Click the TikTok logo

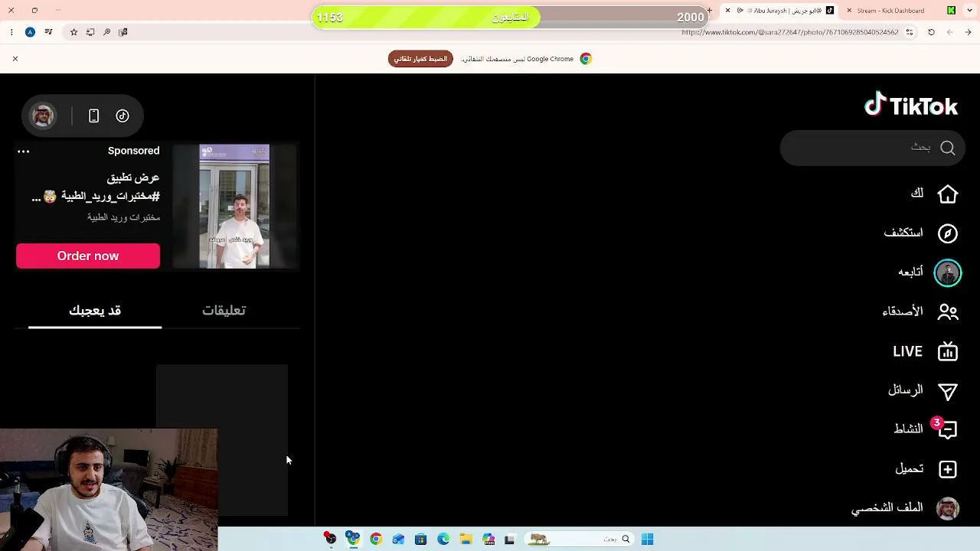click(911, 105)
